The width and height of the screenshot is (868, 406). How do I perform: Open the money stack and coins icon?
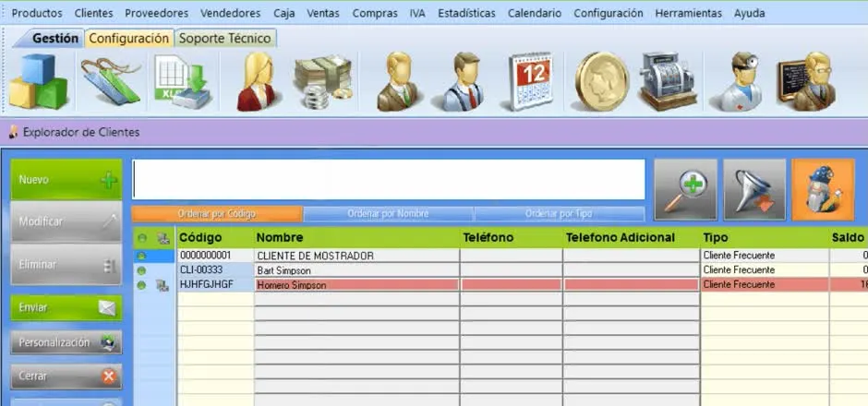323,81
